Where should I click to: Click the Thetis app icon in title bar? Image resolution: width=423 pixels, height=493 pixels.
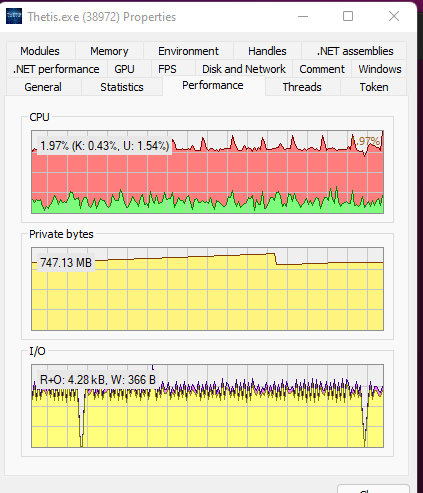(14, 16)
